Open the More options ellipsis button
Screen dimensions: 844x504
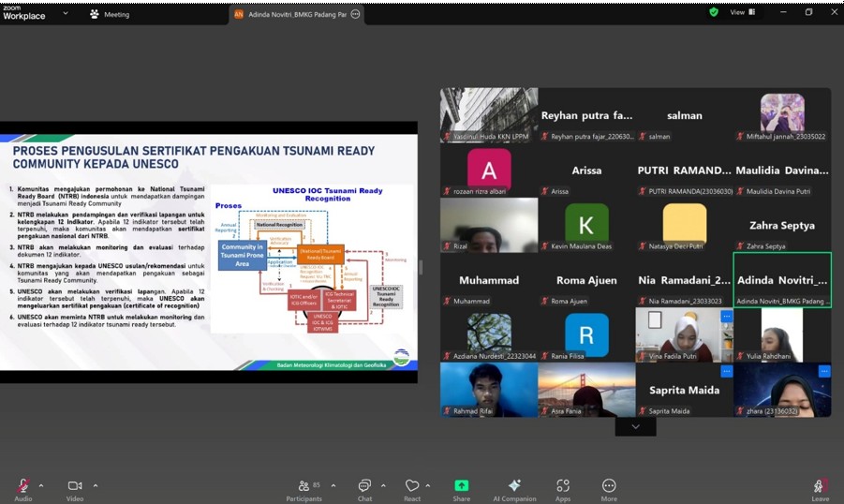pyautogui.click(x=609, y=489)
